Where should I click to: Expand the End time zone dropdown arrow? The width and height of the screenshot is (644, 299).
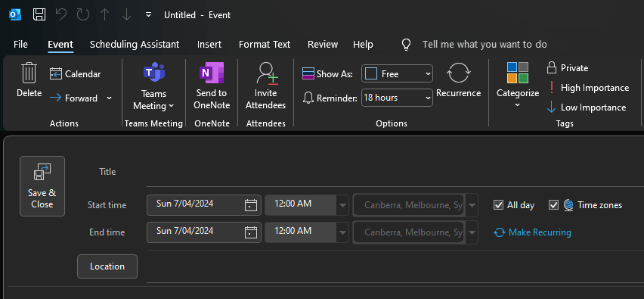coord(472,232)
